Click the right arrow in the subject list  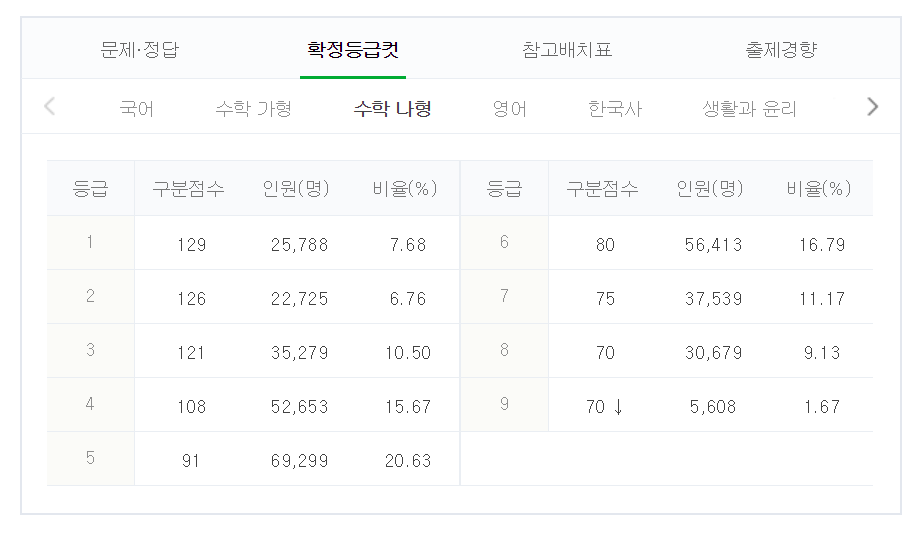(x=872, y=107)
